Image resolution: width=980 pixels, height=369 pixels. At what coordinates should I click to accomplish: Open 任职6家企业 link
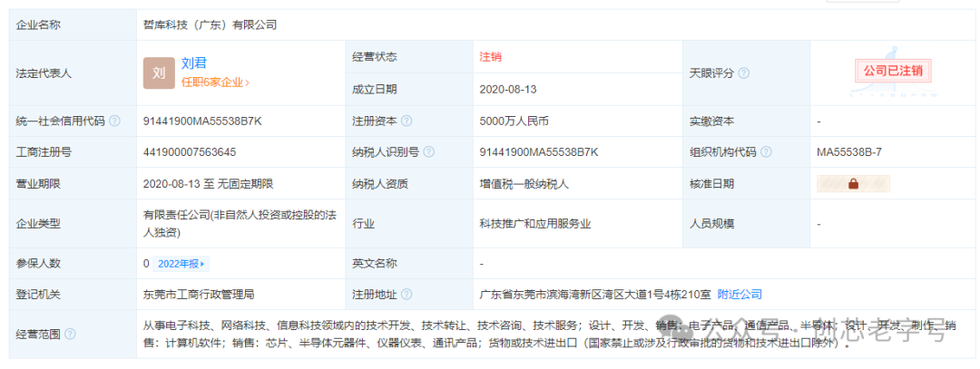215,83
